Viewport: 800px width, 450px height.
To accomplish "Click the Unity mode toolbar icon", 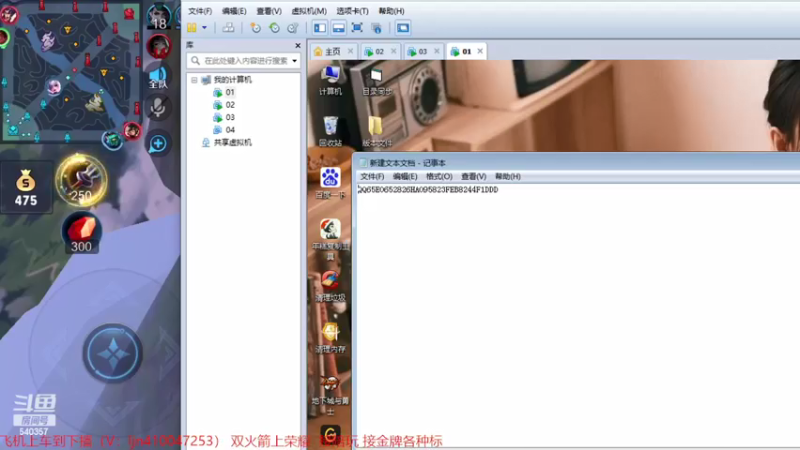I will tap(377, 28).
